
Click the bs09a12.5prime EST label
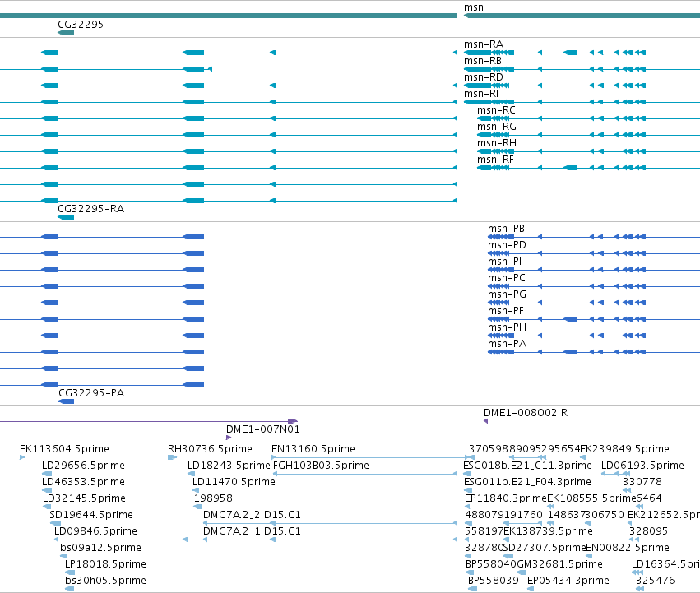point(100,549)
